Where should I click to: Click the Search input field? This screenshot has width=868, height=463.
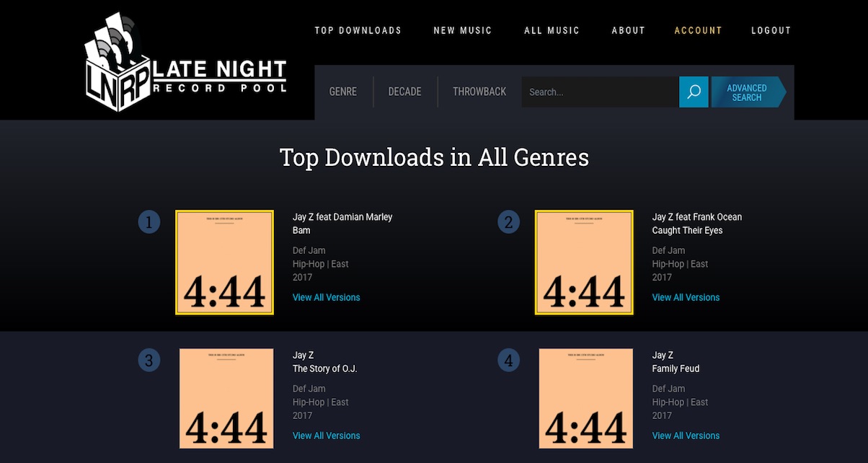point(601,92)
